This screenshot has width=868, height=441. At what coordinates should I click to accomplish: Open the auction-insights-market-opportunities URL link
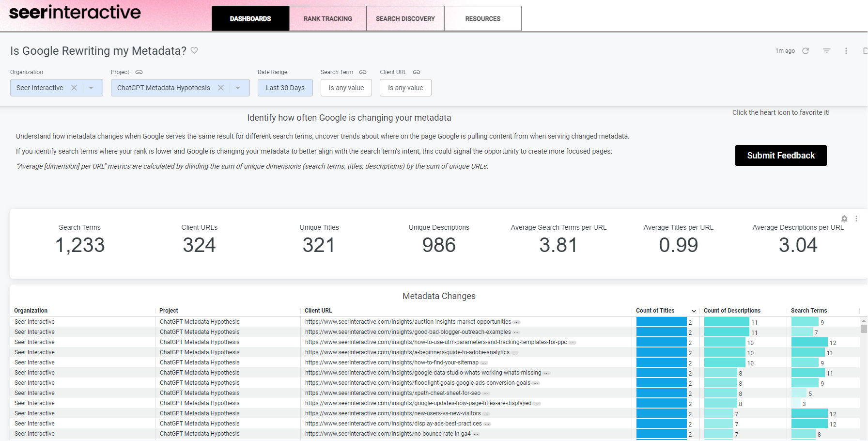click(408, 322)
